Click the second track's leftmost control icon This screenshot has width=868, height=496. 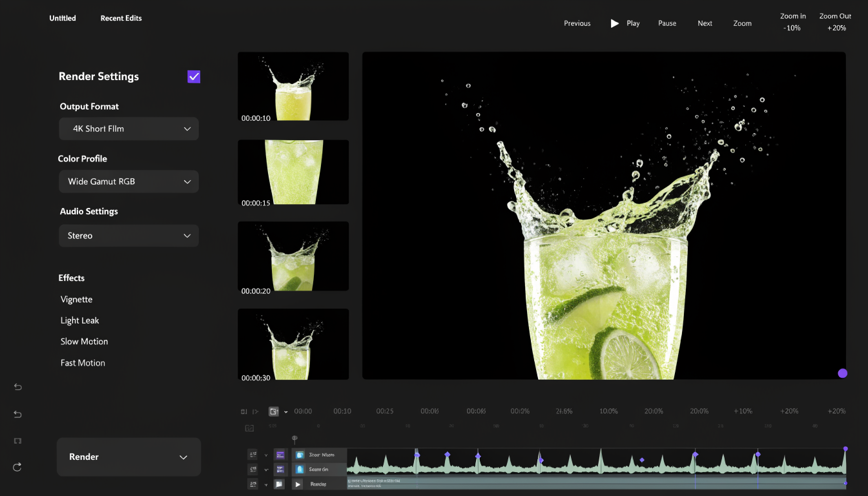click(253, 470)
